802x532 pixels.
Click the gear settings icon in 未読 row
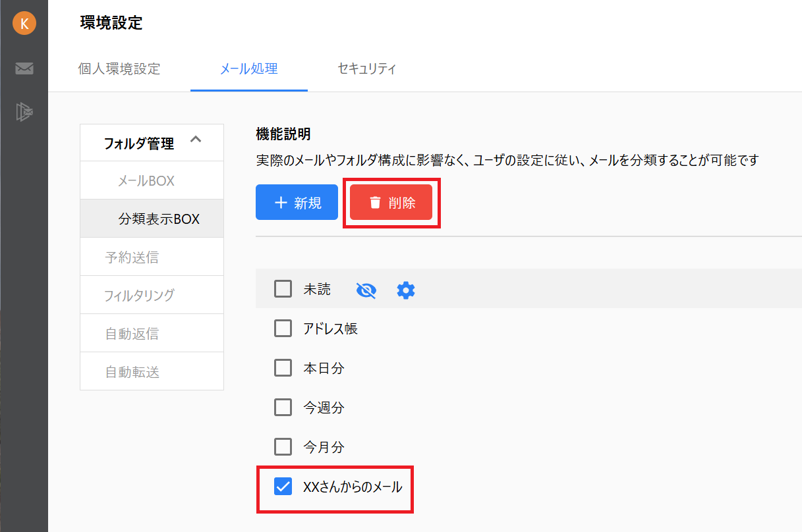coord(406,290)
